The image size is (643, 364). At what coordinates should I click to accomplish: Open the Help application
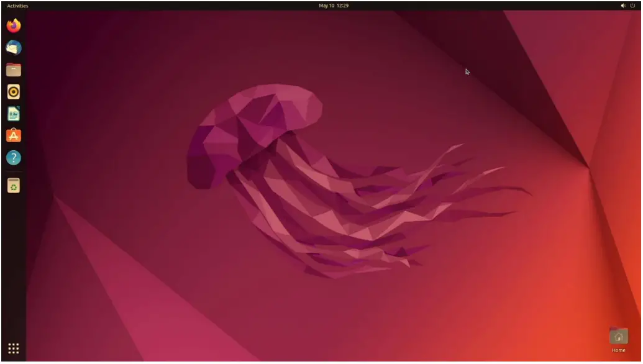14,158
